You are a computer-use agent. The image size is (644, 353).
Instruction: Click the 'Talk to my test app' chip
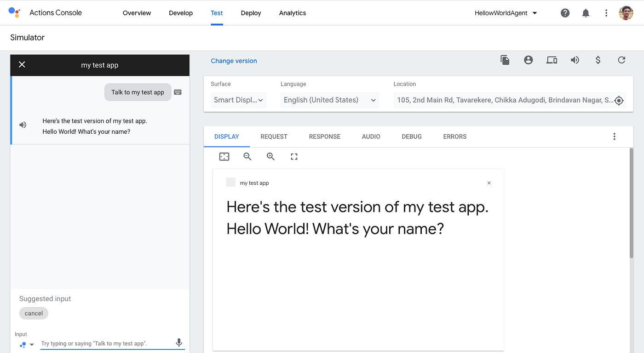pos(138,92)
